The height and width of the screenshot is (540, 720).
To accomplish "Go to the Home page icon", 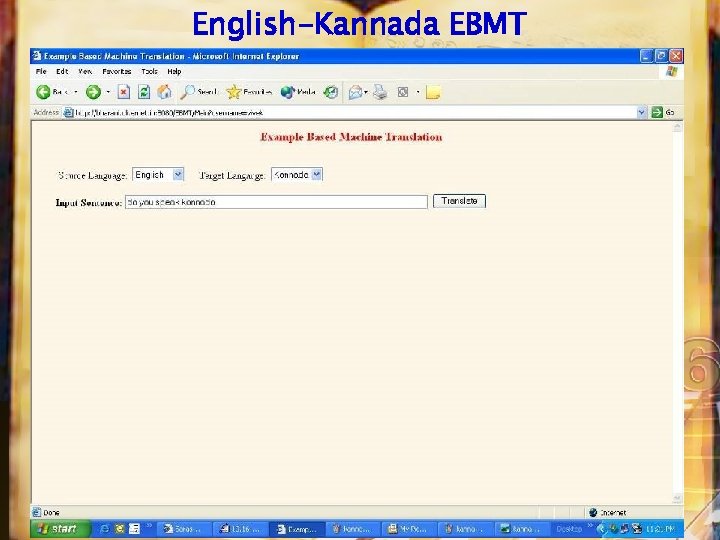I will [x=164, y=92].
